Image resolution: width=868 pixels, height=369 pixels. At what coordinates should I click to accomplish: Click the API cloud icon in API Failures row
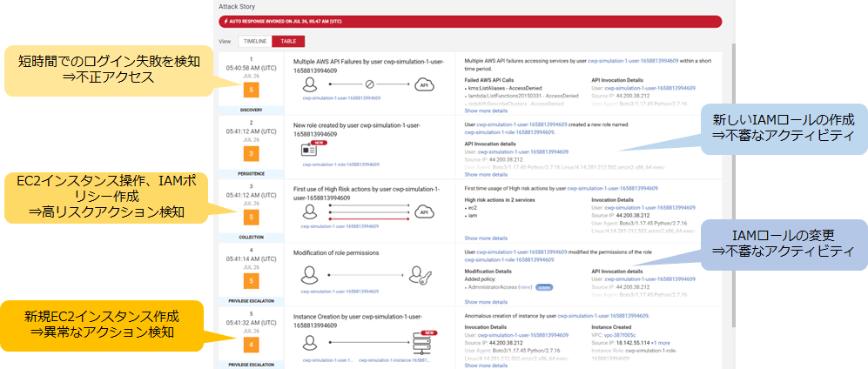tap(426, 84)
